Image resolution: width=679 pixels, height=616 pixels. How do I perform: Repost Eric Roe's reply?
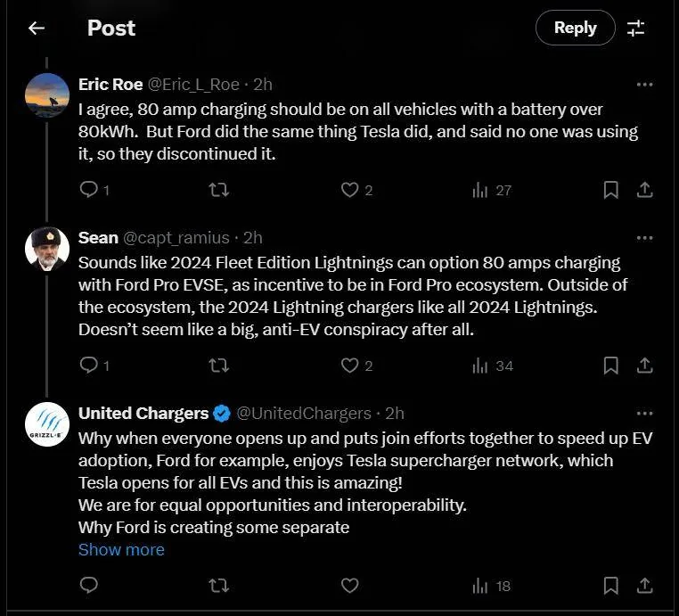click(218, 190)
